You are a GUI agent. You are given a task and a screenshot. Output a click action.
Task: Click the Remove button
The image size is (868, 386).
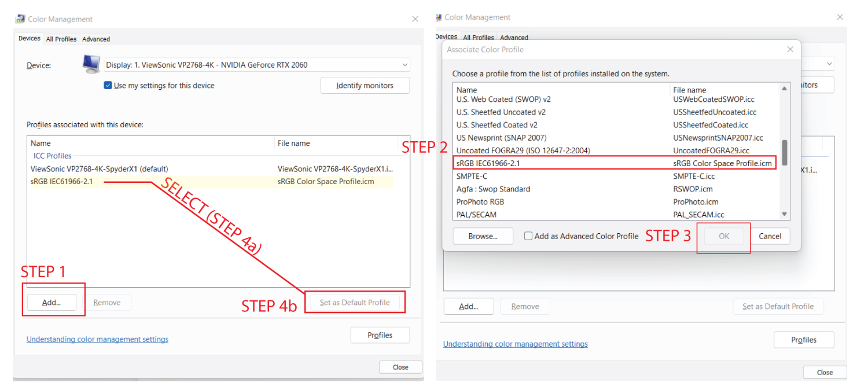[109, 302]
